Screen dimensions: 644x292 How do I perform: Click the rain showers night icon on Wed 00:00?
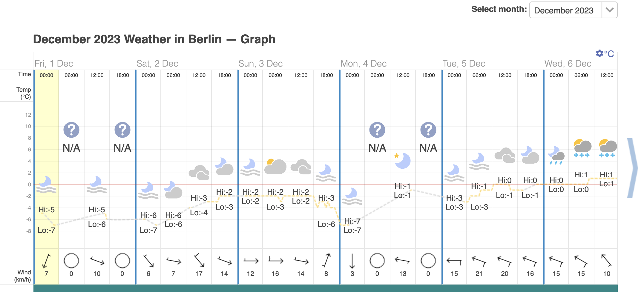coord(556,155)
